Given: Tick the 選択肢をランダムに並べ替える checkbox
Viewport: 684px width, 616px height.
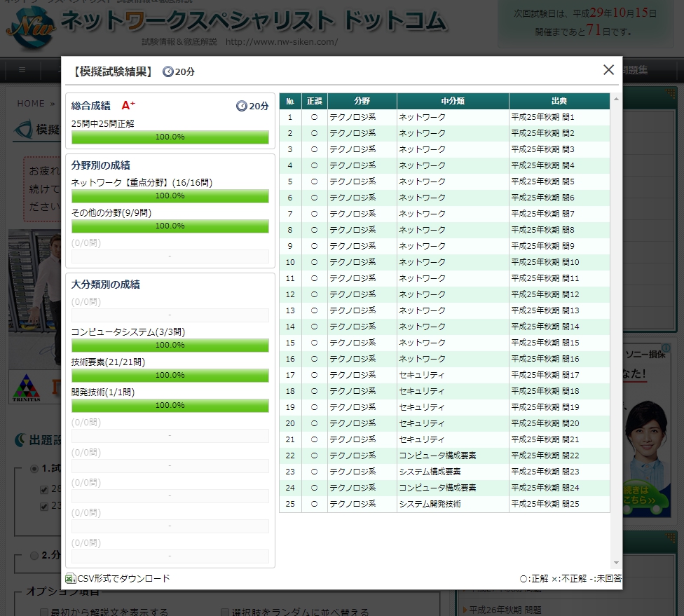Looking at the screenshot, I should (225, 612).
